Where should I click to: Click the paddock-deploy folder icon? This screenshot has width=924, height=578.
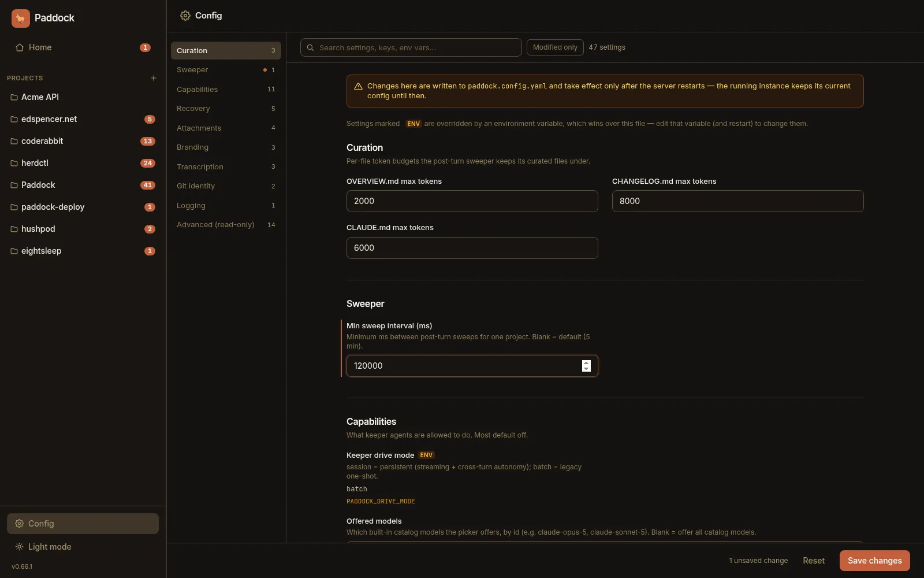[14, 207]
